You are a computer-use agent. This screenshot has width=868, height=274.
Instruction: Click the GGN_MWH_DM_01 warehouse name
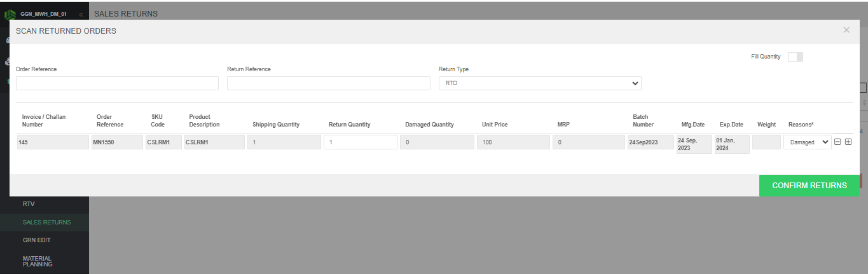click(x=43, y=14)
